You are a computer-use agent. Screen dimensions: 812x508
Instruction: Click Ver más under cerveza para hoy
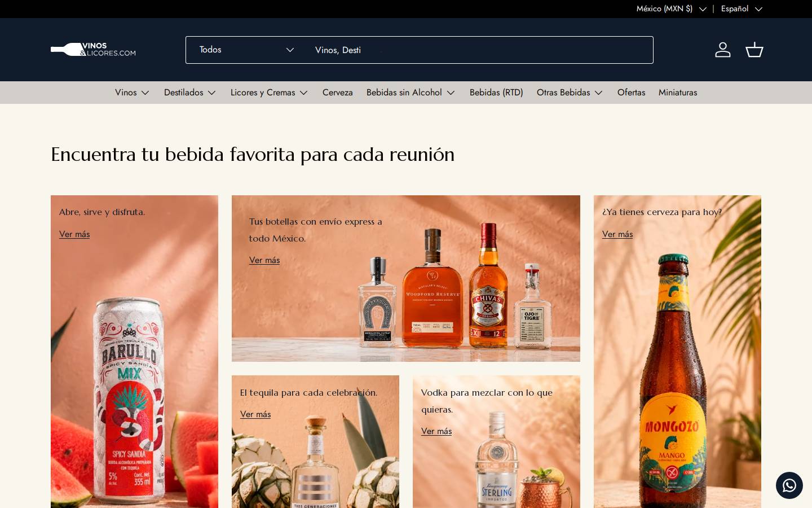(x=617, y=234)
